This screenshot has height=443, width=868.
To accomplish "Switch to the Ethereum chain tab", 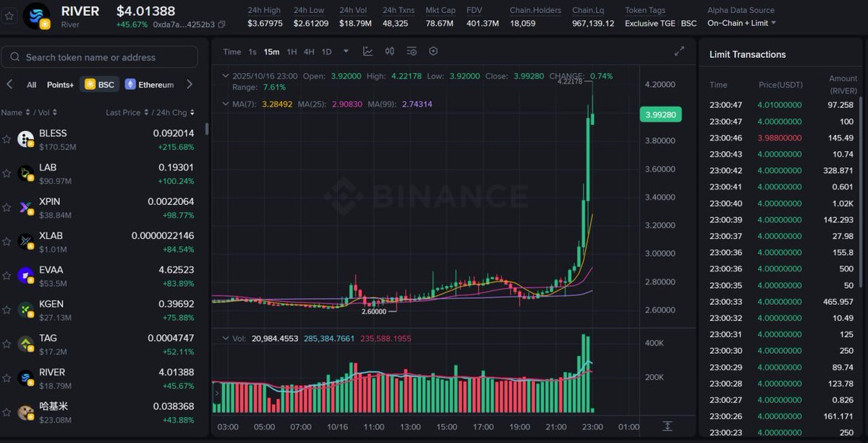I will click(150, 85).
